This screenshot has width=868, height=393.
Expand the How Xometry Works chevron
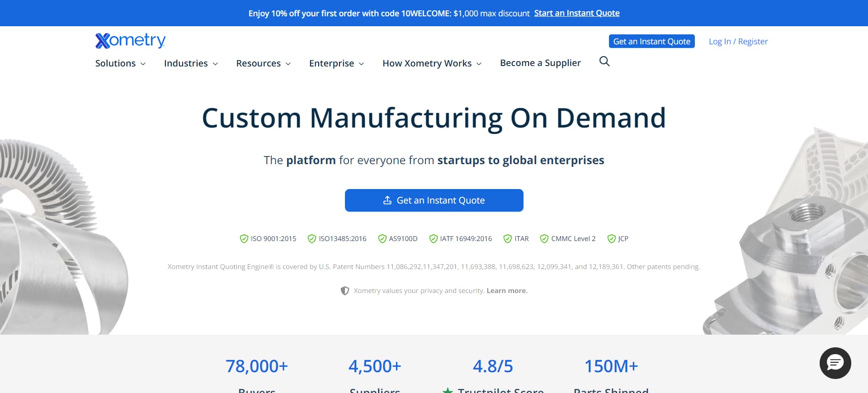[x=479, y=64]
